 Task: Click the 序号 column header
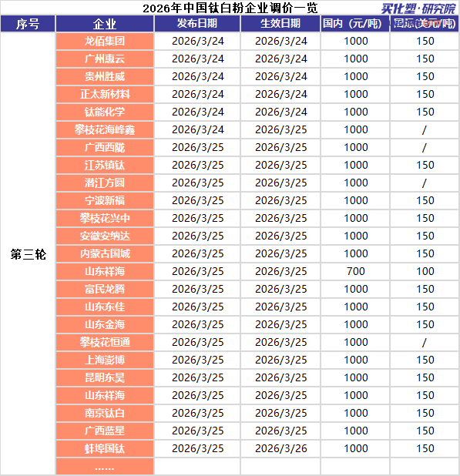[28, 24]
